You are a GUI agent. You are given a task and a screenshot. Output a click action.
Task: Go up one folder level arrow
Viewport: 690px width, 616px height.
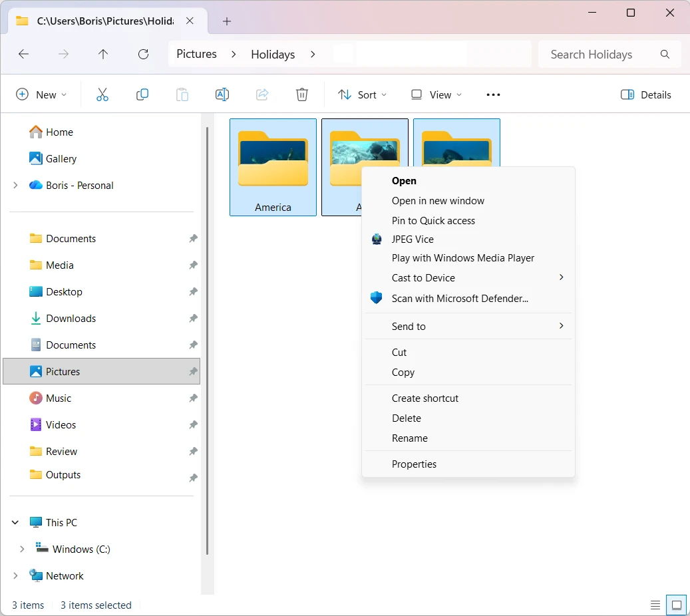(103, 54)
